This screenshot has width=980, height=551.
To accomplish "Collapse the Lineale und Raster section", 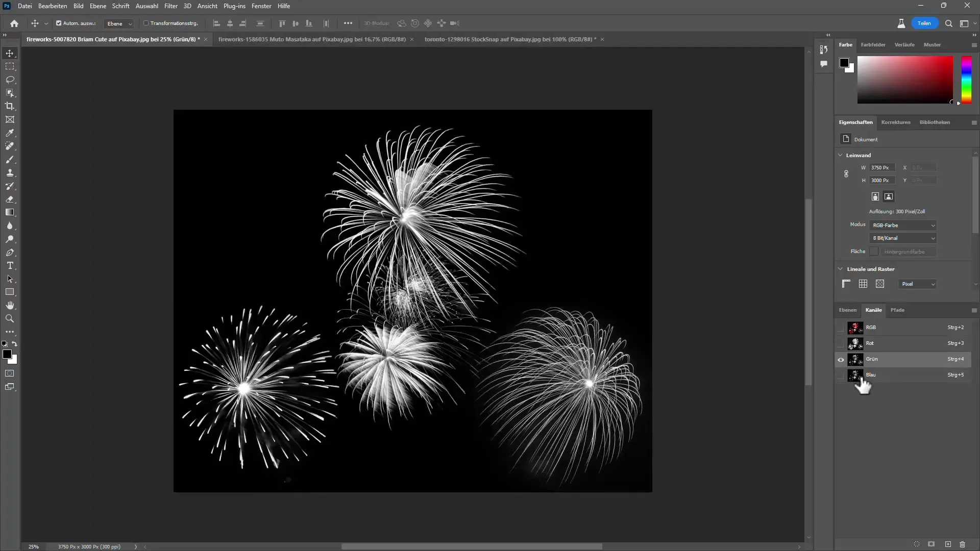I will [840, 269].
